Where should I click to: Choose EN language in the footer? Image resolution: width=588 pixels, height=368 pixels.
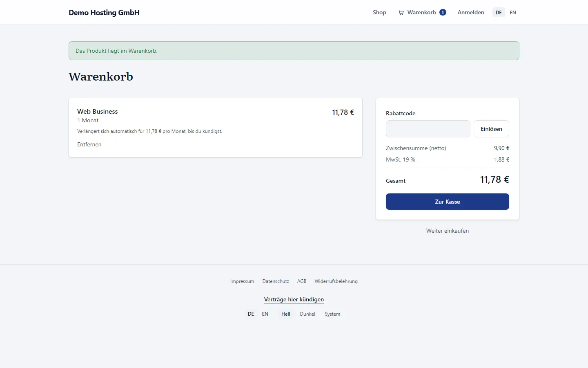pyautogui.click(x=265, y=314)
